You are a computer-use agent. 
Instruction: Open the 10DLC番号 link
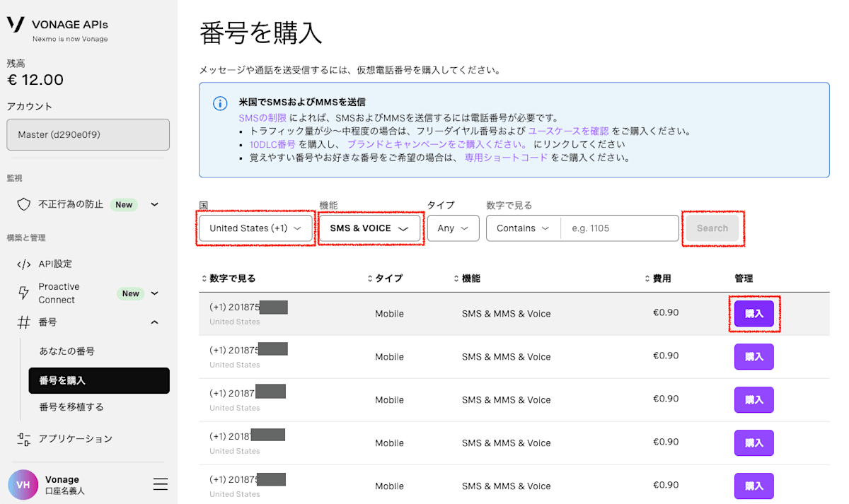[x=272, y=144]
